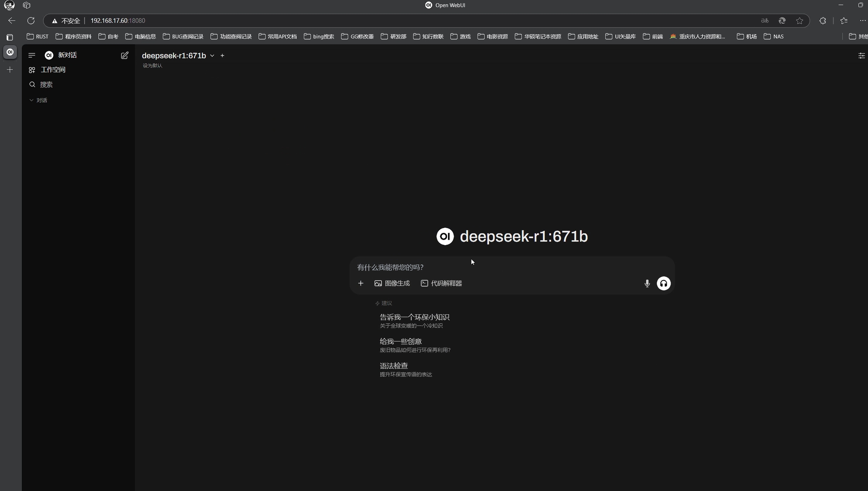This screenshot has height=491, width=868.
Task: Open the deepseek-r1:671b model selector dropdown
Action: click(178, 56)
